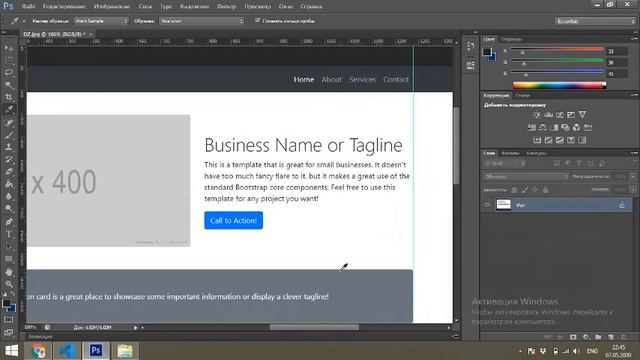Hide the Фон layer with eye icon
Image resolution: width=640 pixels, height=360 pixels.
click(487, 204)
